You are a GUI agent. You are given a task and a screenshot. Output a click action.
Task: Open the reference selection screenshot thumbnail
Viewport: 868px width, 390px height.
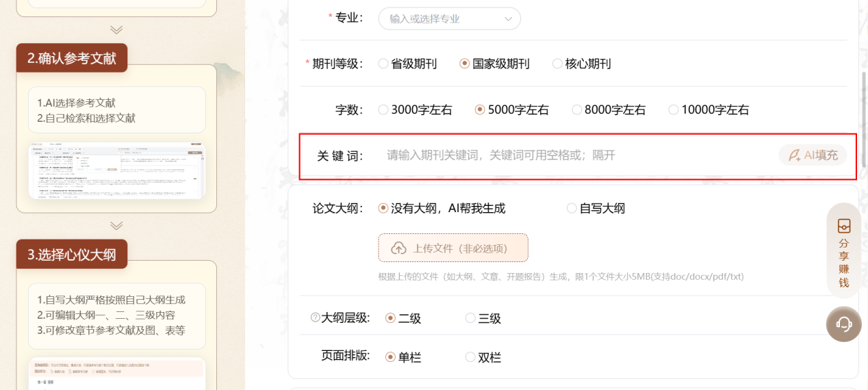116,170
